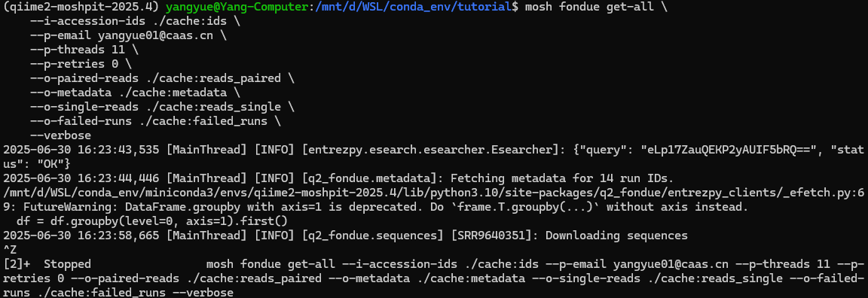Click the ^Z interrupt character line
Image resolution: width=868 pixels, height=298 pixels.
click(x=9, y=249)
